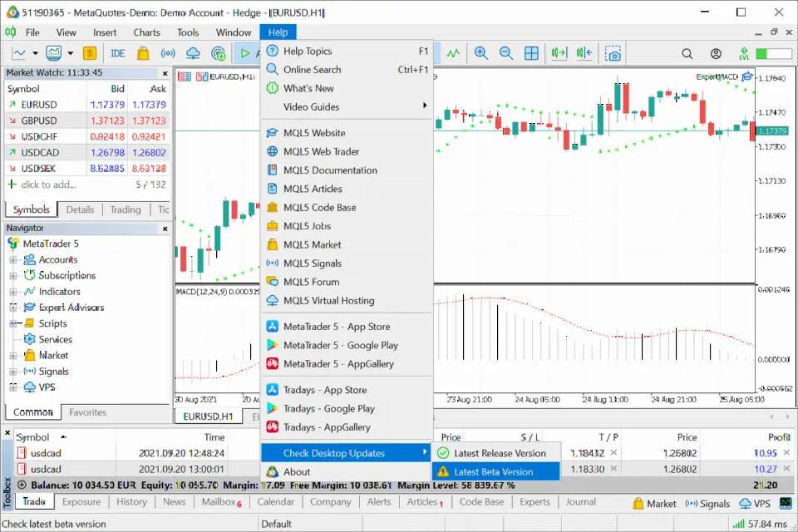Click the MQL5 Articles menu item
Image resolution: width=798 pixels, height=532 pixels.
tap(347, 189)
